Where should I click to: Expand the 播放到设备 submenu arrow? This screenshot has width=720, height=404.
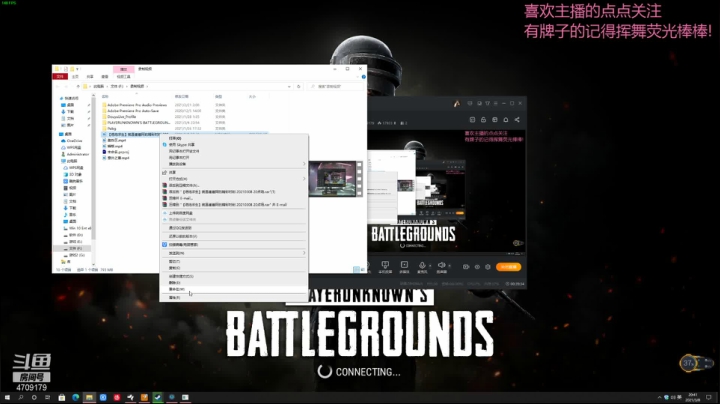(304, 164)
